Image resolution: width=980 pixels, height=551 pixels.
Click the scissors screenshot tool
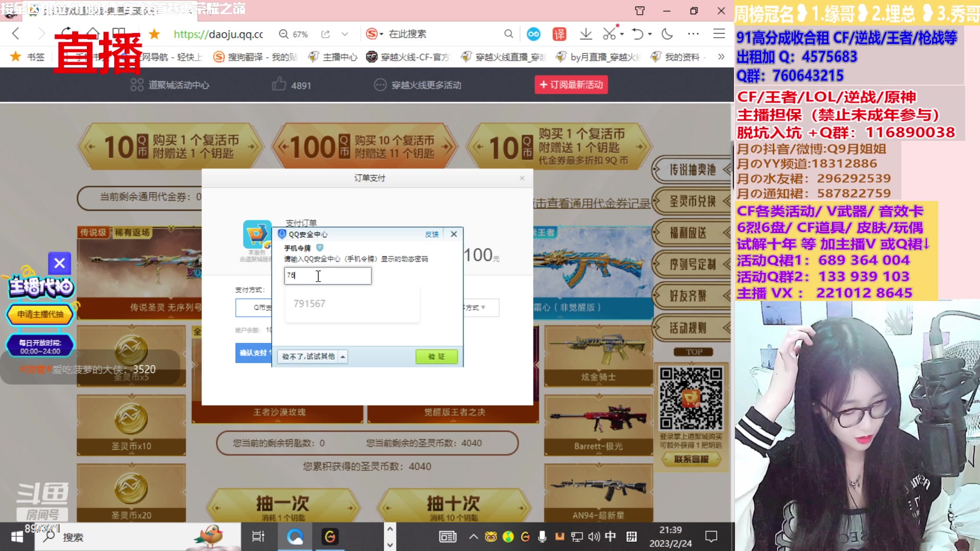(609, 34)
